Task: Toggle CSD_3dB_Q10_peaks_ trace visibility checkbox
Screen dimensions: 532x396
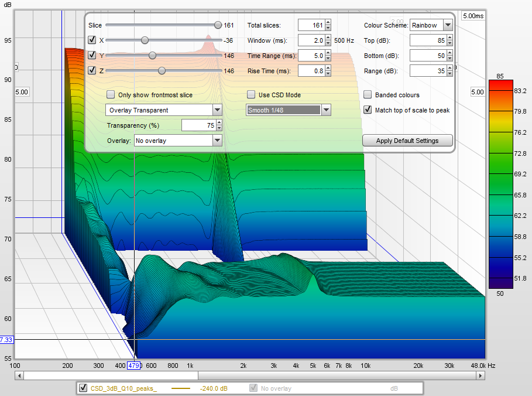Action: pyautogui.click(x=83, y=388)
